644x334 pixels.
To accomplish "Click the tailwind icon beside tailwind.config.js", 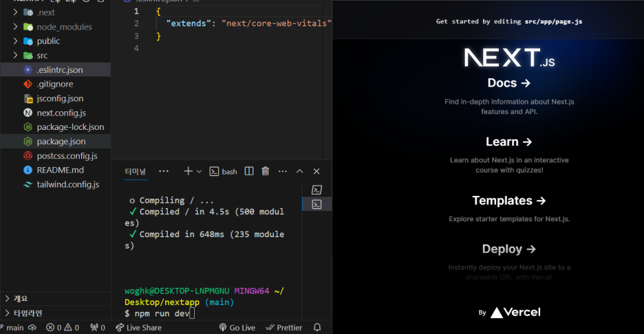I will (x=28, y=185).
